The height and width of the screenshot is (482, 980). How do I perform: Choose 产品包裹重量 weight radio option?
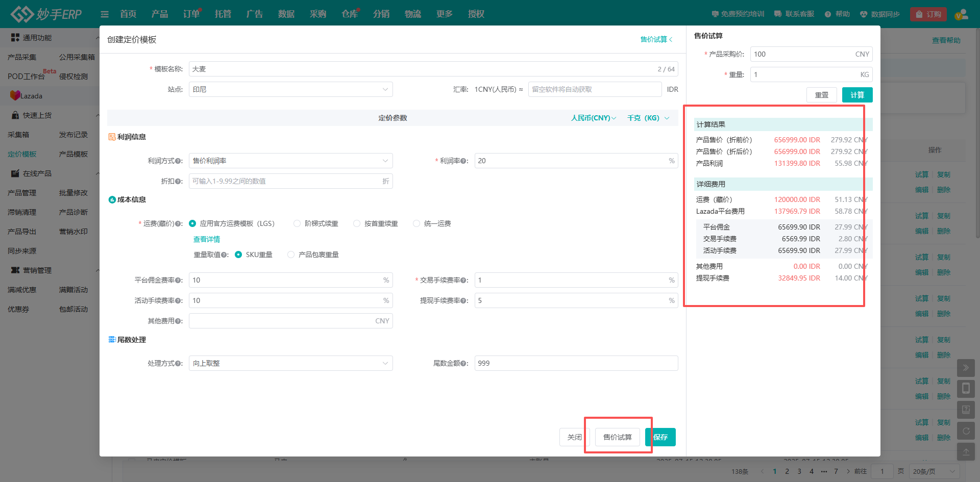(x=291, y=255)
